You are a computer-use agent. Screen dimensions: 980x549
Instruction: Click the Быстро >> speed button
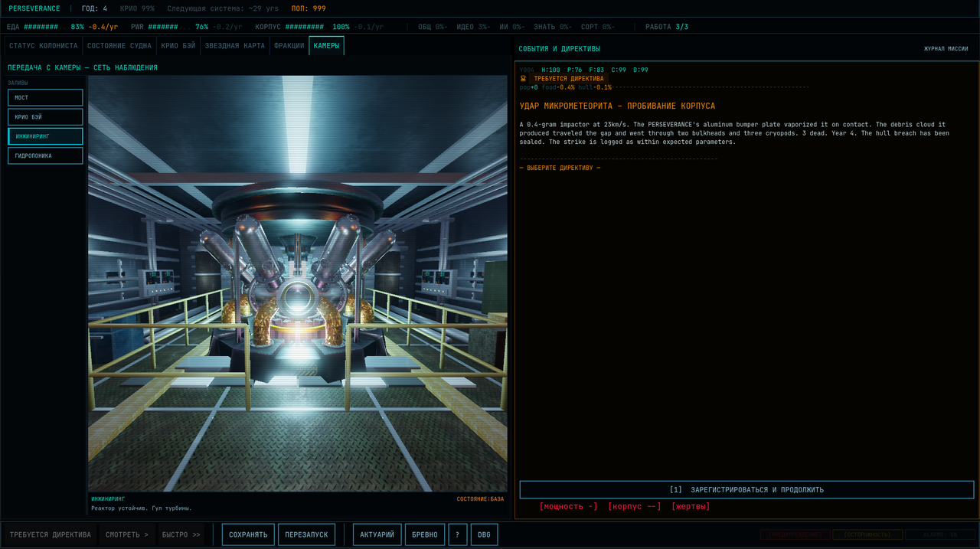(181, 534)
